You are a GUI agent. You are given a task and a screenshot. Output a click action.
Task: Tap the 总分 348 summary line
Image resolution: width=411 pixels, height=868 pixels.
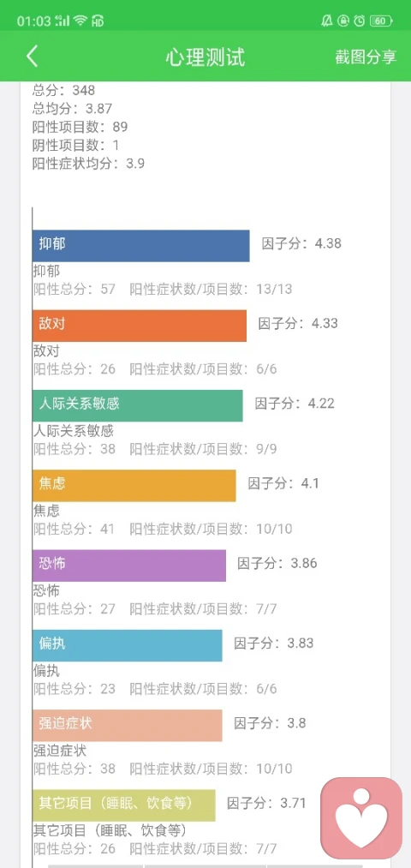(64, 90)
